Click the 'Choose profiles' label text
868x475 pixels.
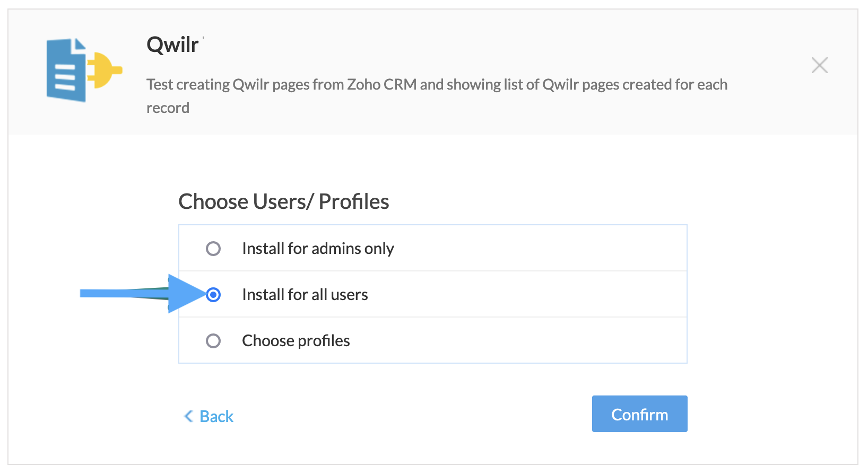click(296, 341)
